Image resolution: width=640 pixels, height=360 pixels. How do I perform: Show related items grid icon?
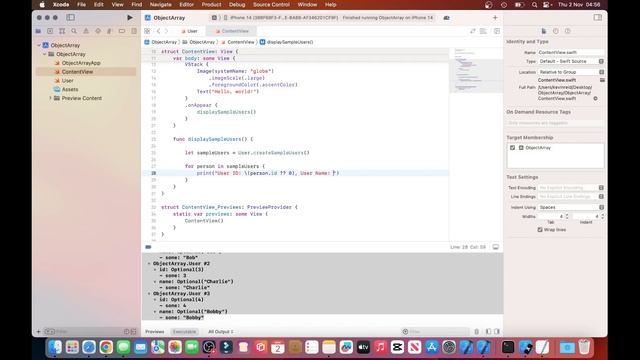(147, 31)
